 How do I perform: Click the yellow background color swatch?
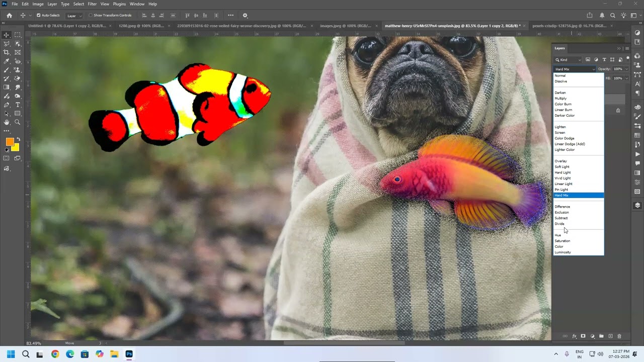click(16, 148)
